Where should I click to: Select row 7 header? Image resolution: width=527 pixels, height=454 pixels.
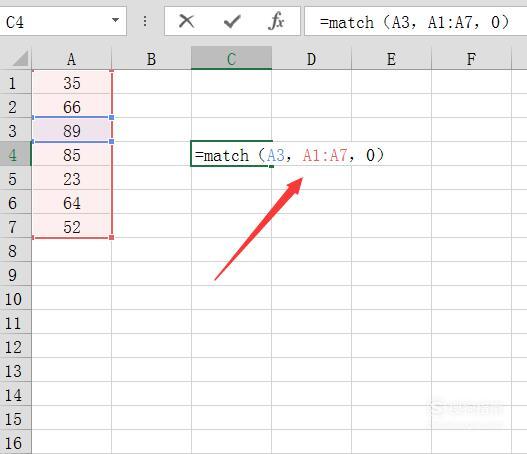tap(15, 226)
